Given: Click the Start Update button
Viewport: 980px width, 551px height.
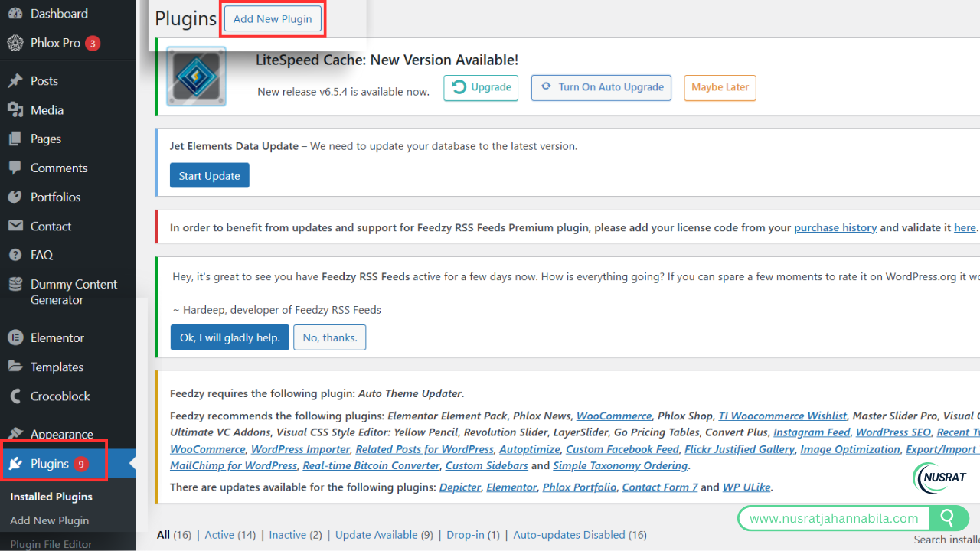Looking at the screenshot, I should [209, 176].
